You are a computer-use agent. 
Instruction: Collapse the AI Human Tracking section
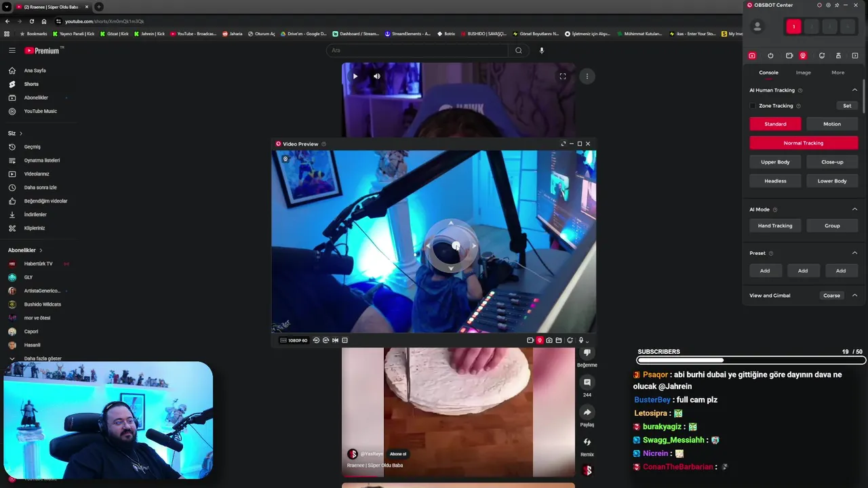tap(854, 90)
